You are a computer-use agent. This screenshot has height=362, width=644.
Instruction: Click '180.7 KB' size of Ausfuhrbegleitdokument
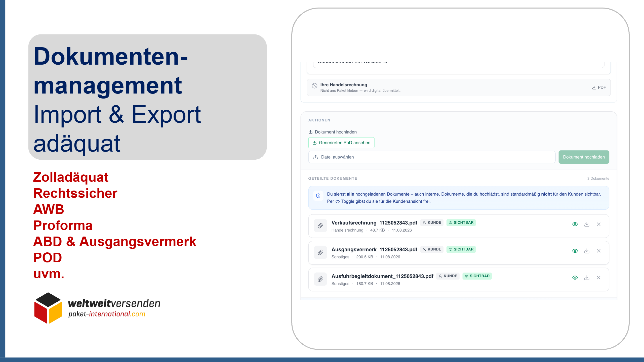point(365,284)
